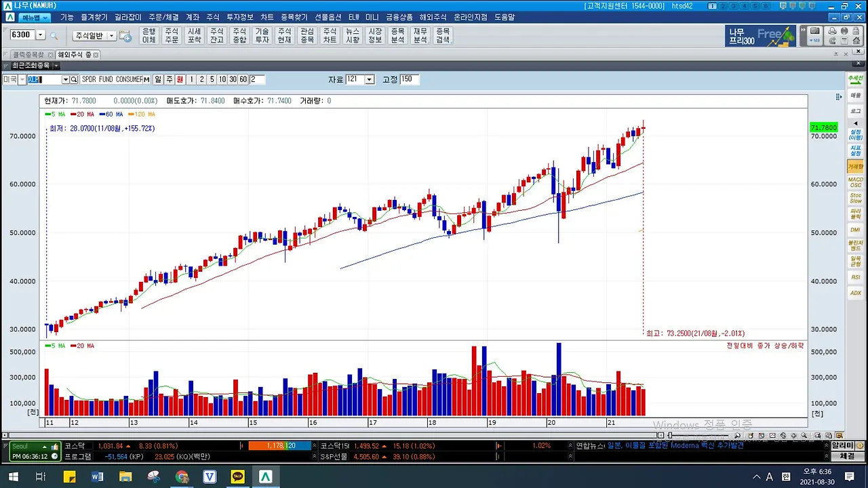The width and height of the screenshot is (868, 488).
Task: Add the RSI indicator from the right sidebar
Action: point(855,277)
